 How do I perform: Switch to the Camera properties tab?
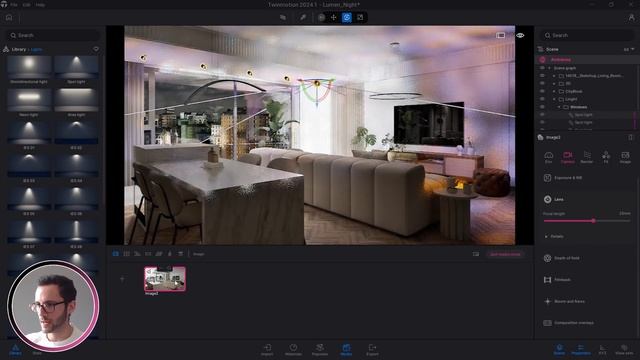(567, 157)
